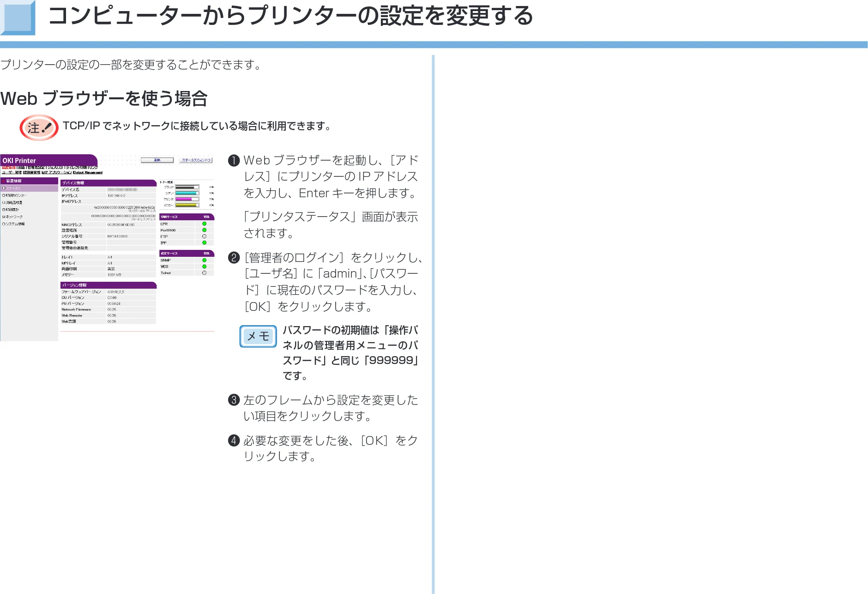
Task: Click the IPv6アドレス row label
Action: click(x=71, y=201)
